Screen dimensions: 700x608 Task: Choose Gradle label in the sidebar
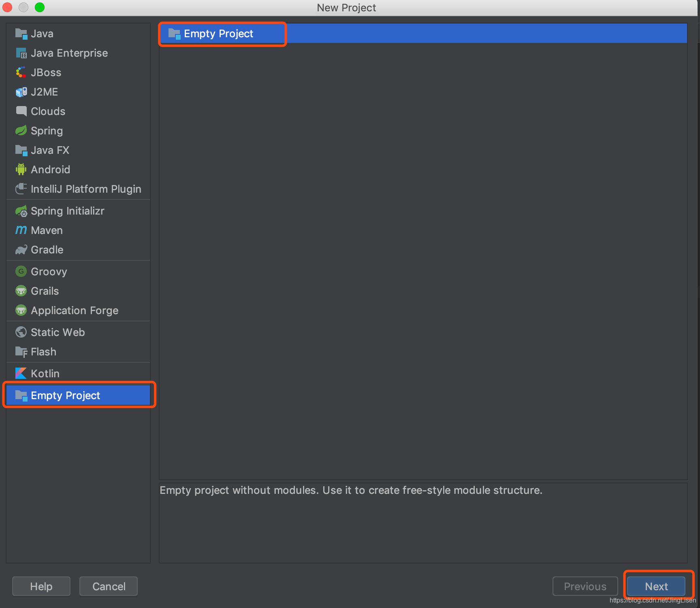[47, 250]
